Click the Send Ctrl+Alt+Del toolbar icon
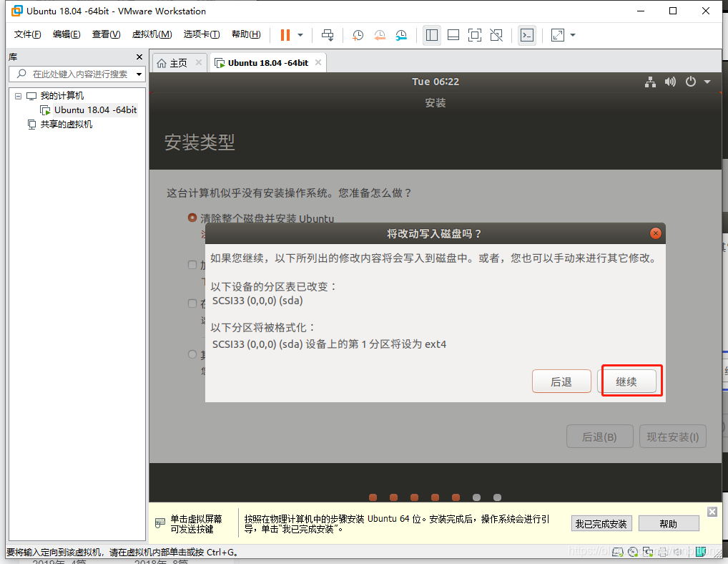Viewport: 728px width, 564px height. click(x=328, y=36)
